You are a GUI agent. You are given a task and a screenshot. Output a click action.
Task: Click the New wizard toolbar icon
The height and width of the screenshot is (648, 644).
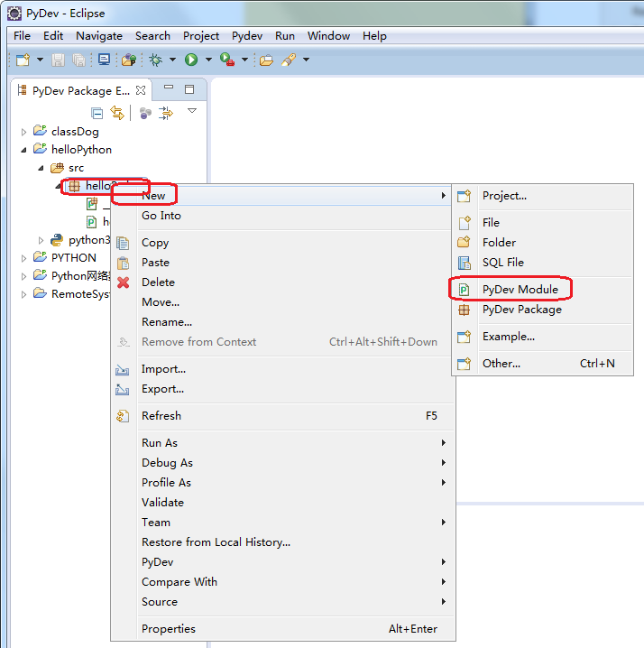pos(23,60)
